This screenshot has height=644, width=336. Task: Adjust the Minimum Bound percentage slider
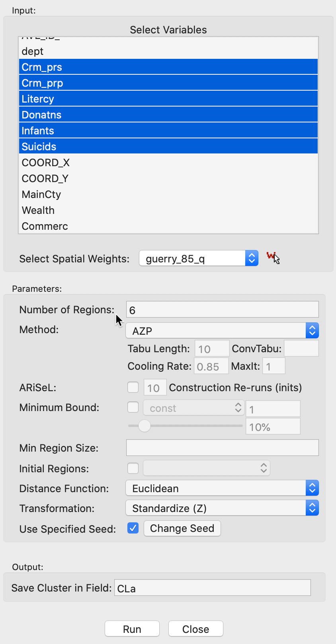tap(145, 426)
